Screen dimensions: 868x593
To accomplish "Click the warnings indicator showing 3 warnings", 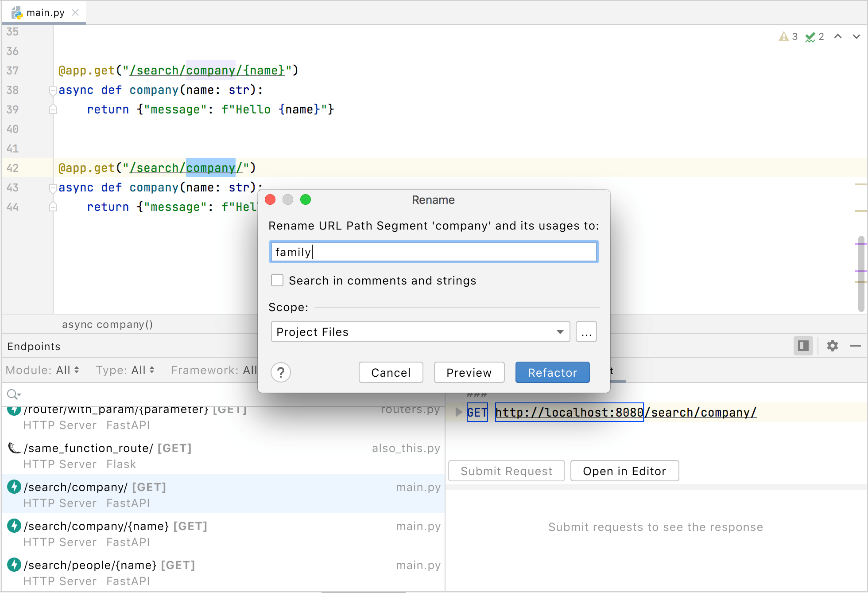I will pos(787,36).
